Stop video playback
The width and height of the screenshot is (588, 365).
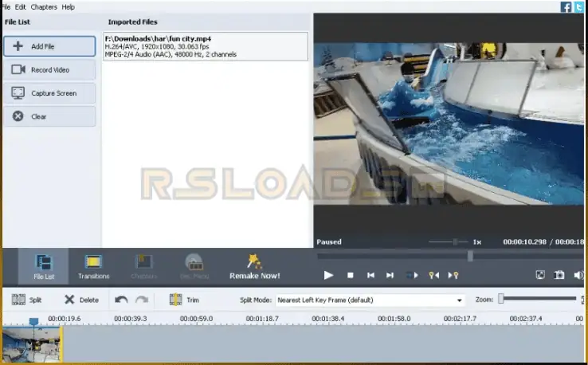[350, 275]
